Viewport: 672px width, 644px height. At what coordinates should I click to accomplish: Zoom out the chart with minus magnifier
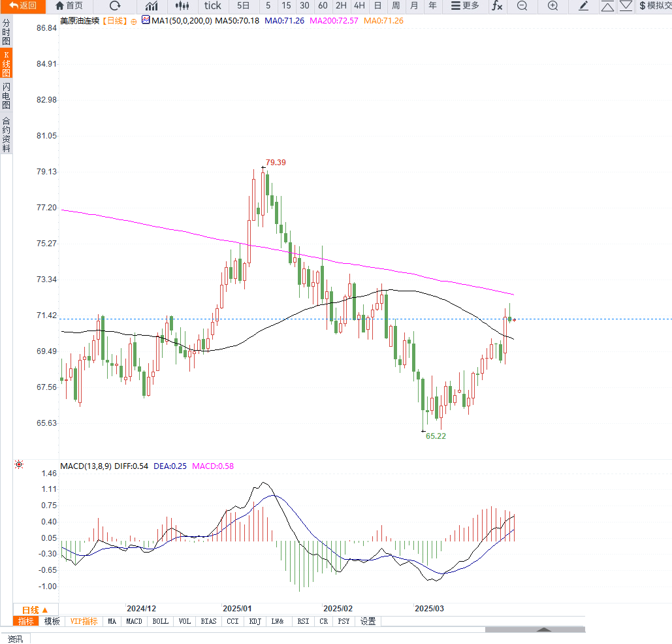522,6
